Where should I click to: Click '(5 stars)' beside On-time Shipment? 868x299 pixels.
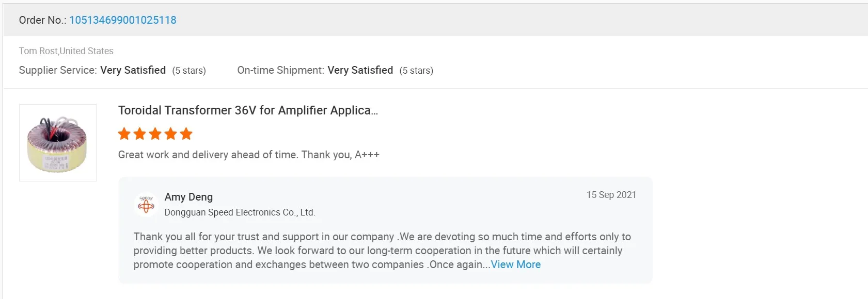(416, 71)
